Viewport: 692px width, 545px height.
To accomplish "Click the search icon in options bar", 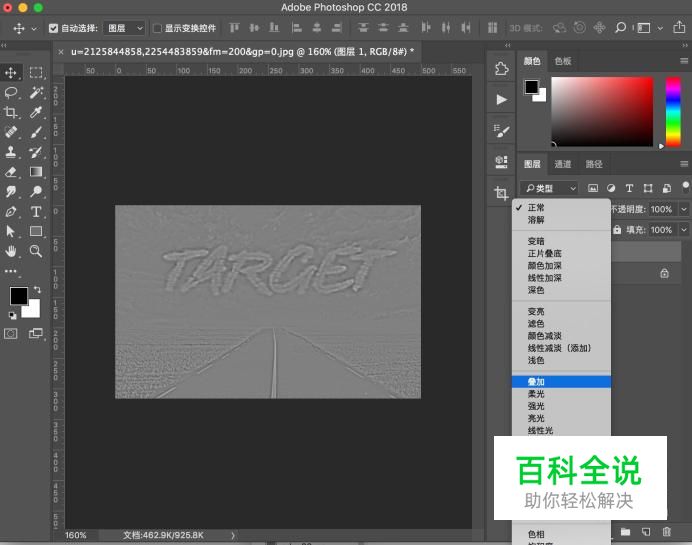I will (620, 28).
